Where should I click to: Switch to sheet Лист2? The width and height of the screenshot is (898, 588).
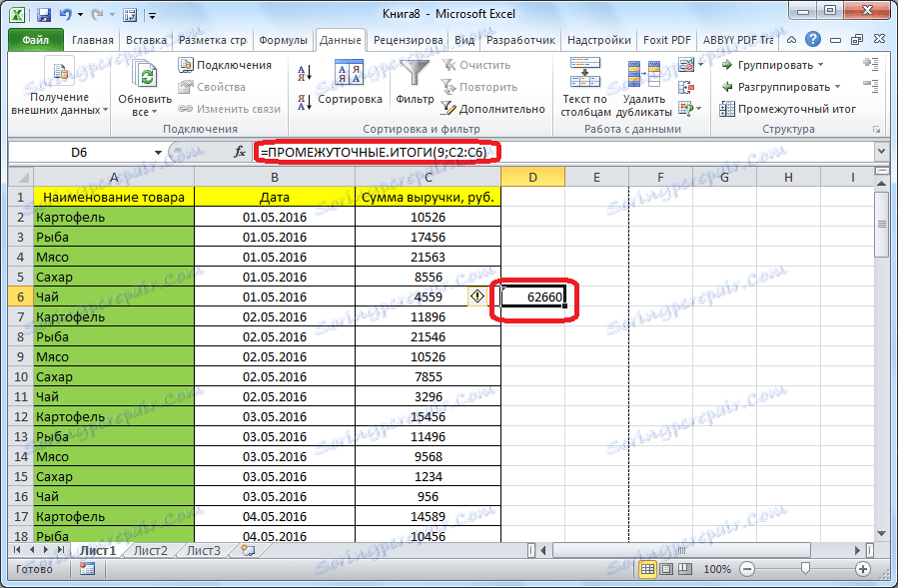[151, 549]
